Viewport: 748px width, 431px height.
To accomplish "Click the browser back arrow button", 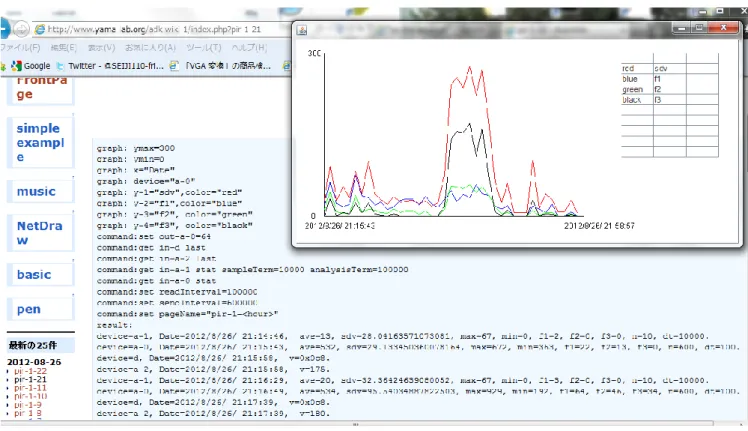I will pyautogui.click(x=4, y=29).
